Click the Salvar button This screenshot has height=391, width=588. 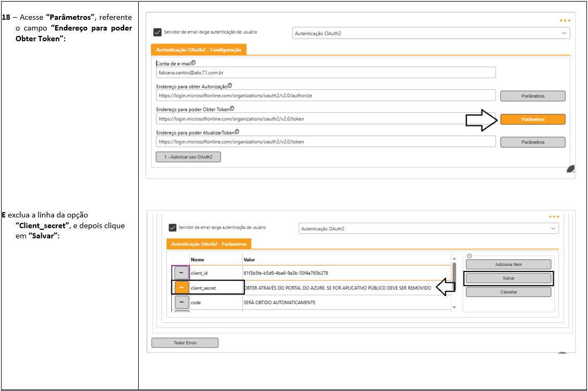pyautogui.click(x=508, y=279)
